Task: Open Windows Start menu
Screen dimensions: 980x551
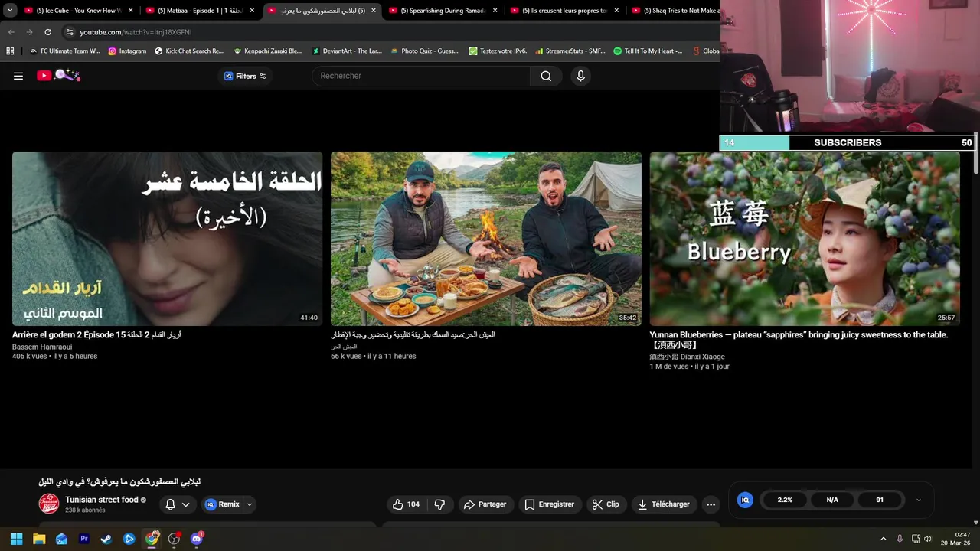Action: tap(16, 539)
